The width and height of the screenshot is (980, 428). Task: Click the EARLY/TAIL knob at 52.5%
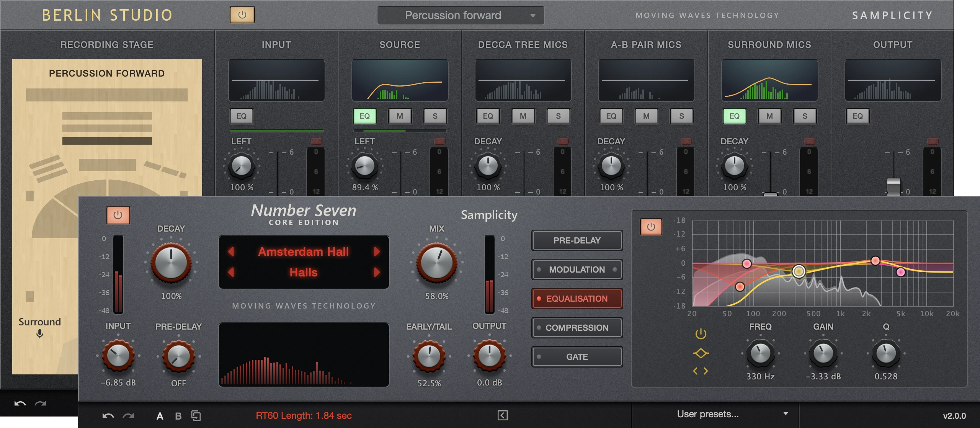(x=429, y=356)
